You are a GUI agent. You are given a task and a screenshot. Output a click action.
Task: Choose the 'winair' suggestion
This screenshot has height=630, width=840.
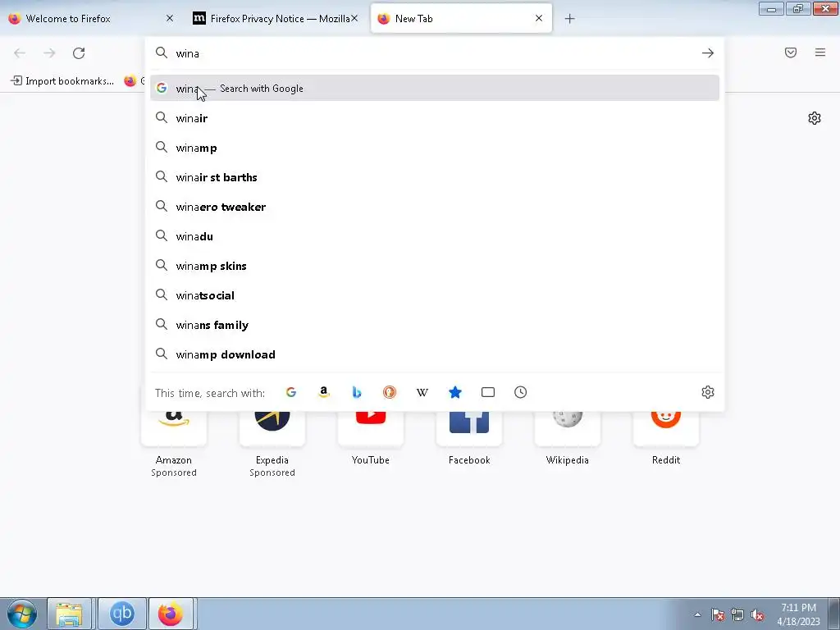click(x=435, y=118)
